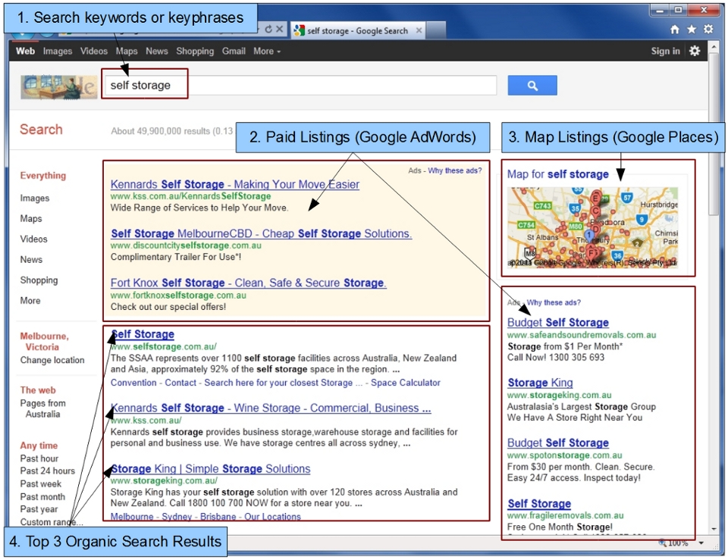This screenshot has width=728, height=560.
Task: Filter results by Past 24 hours
Action: 47,471
